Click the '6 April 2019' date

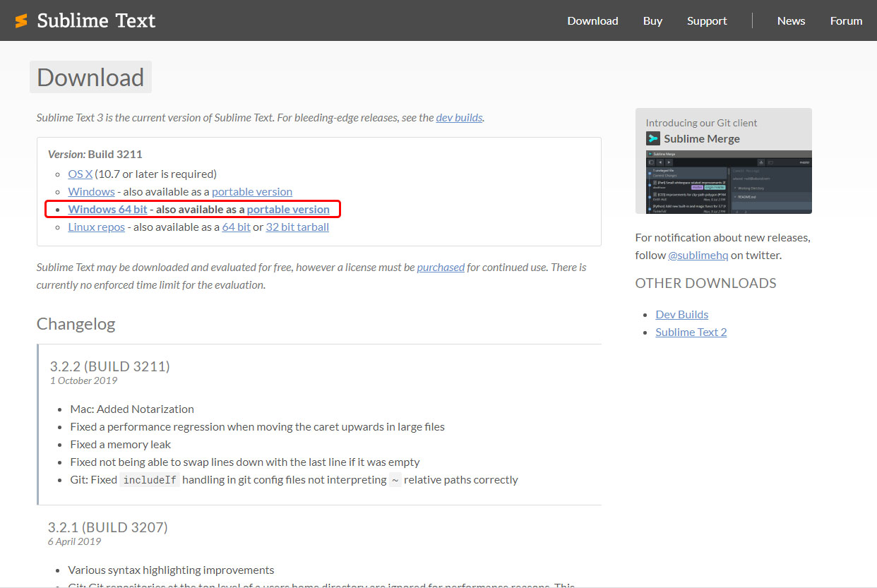click(x=74, y=541)
